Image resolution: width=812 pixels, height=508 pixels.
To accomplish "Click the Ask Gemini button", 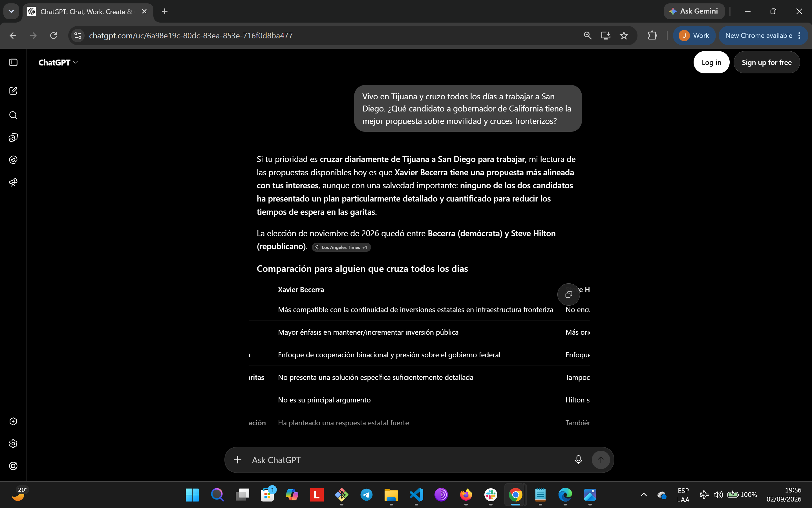I will click(x=694, y=11).
